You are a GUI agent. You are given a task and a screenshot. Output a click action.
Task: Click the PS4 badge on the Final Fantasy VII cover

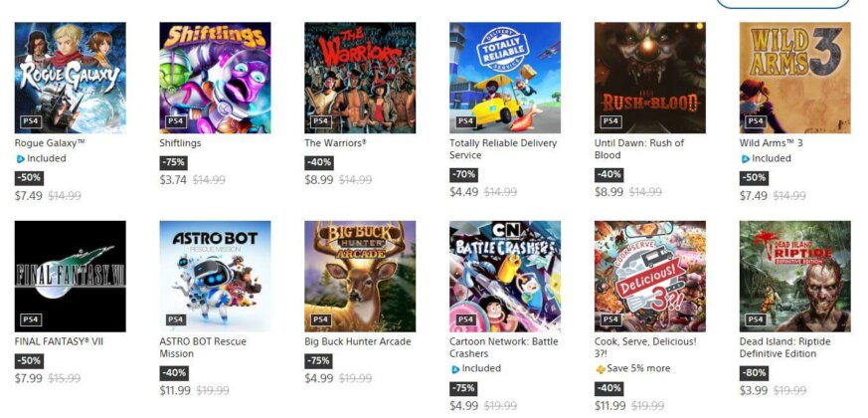coord(31,319)
